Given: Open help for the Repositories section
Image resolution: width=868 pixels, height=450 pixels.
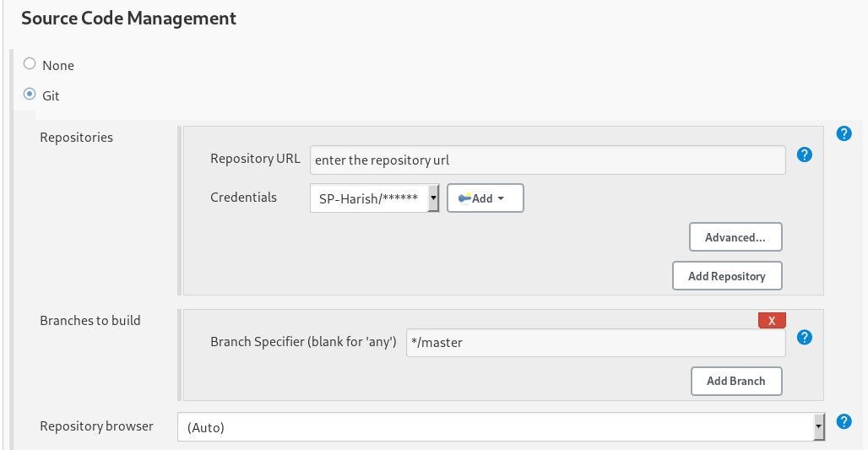Looking at the screenshot, I should point(844,133).
